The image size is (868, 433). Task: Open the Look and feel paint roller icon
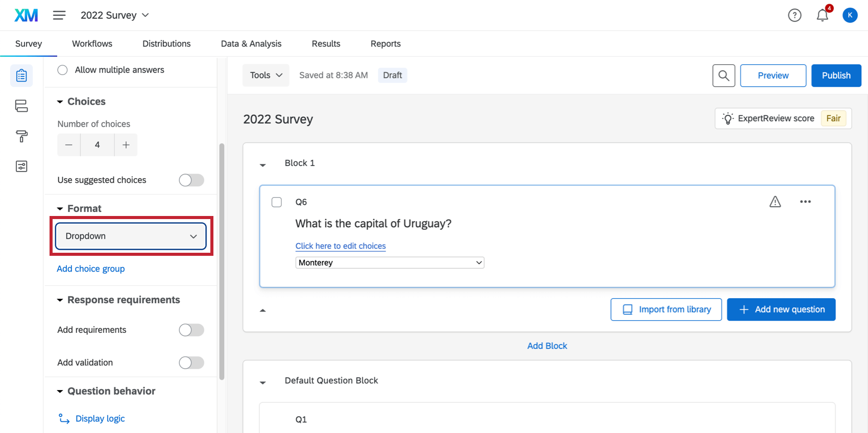coord(21,136)
